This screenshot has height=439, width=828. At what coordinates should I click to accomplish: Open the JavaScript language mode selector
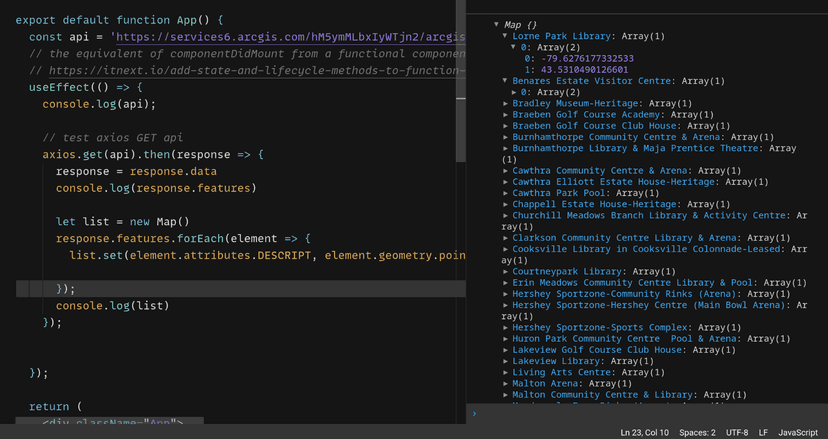coord(798,432)
